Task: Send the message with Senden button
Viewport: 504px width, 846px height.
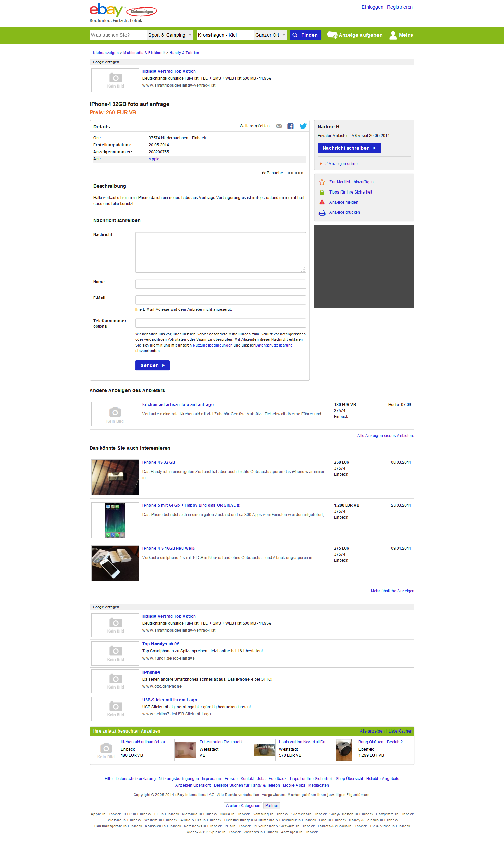Action: coord(152,365)
